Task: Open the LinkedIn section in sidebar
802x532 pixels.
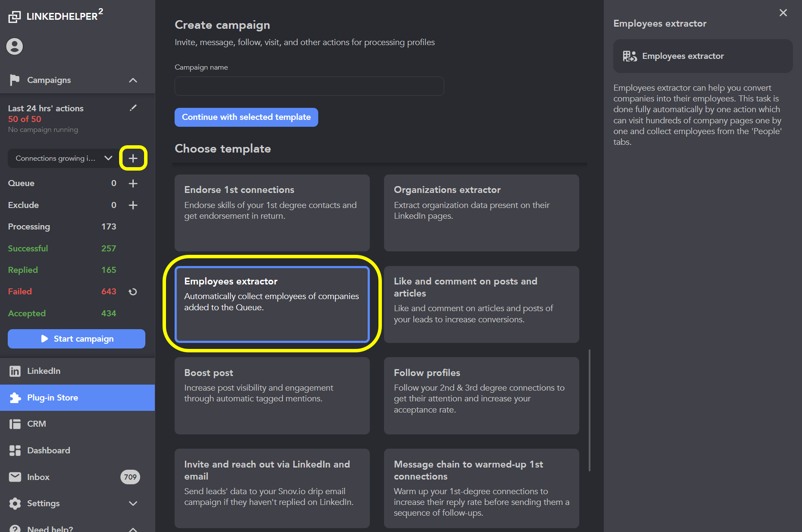Action: [x=43, y=371]
